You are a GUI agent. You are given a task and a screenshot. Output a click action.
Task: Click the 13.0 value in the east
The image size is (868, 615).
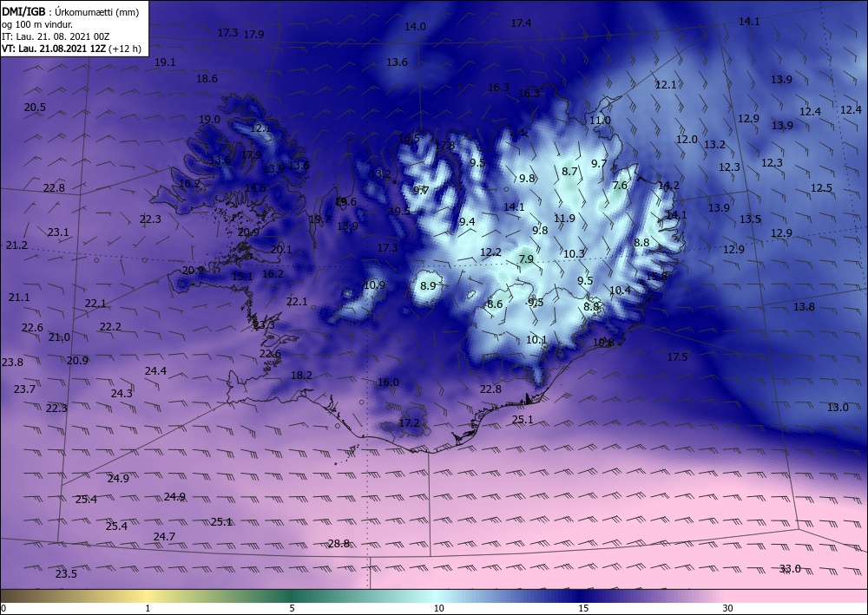pos(838,407)
